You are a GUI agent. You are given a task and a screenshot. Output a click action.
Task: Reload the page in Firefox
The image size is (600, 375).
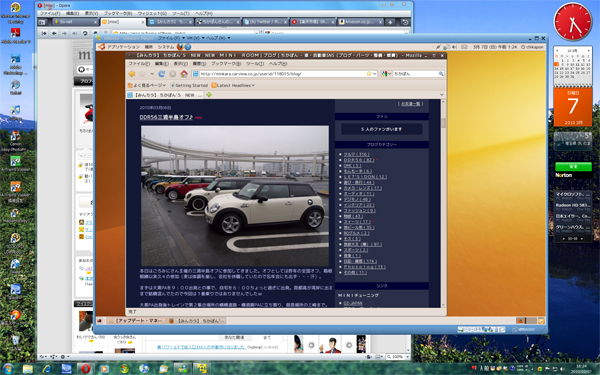click(162, 74)
